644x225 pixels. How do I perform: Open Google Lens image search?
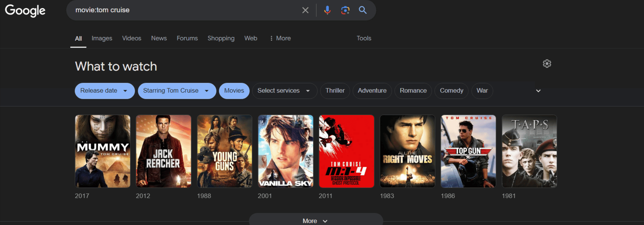coord(345,10)
